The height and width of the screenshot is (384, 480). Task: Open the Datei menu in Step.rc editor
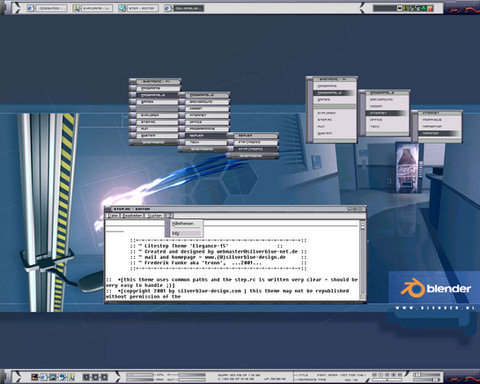click(113, 216)
